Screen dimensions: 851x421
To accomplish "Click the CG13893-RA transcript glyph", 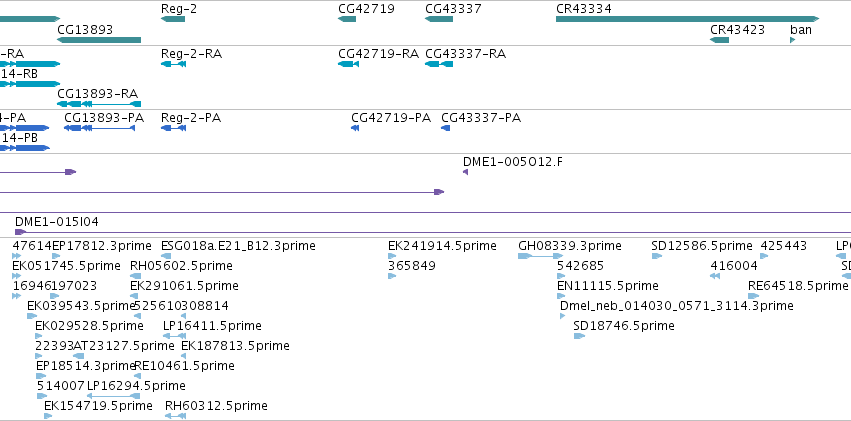I will pos(99,104).
